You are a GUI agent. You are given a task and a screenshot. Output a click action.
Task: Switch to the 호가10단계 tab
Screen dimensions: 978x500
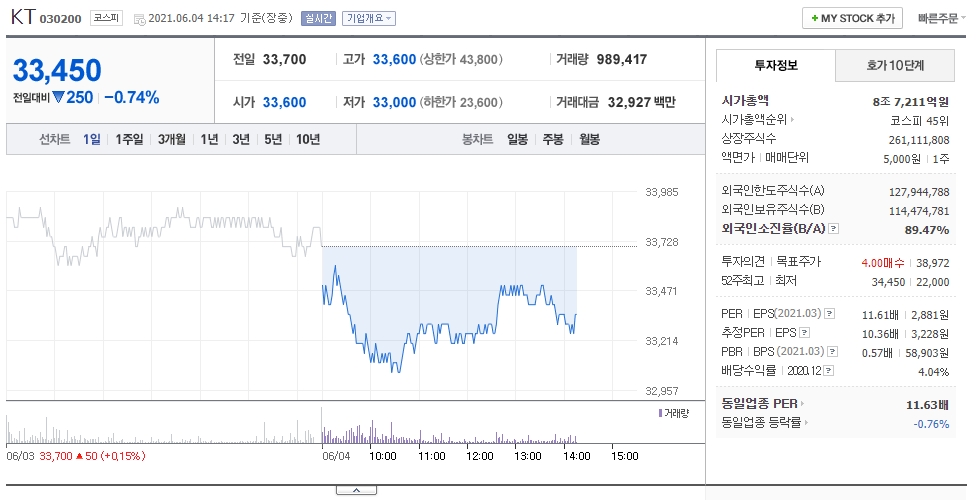[895, 65]
